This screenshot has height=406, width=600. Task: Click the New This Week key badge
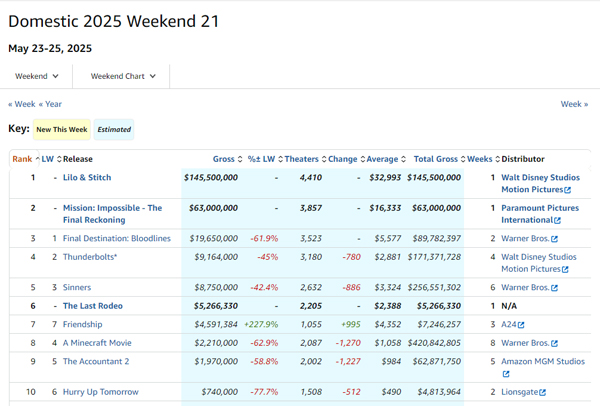(x=62, y=129)
